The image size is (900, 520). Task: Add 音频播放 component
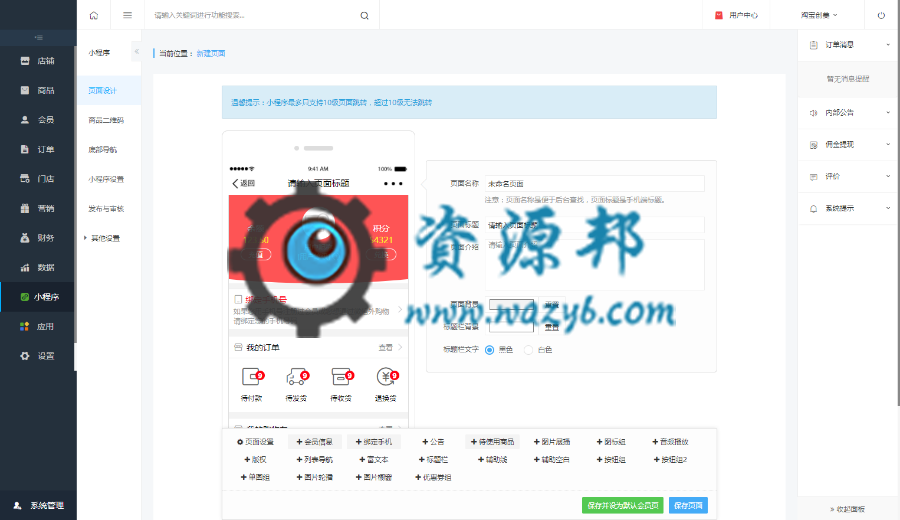point(670,442)
